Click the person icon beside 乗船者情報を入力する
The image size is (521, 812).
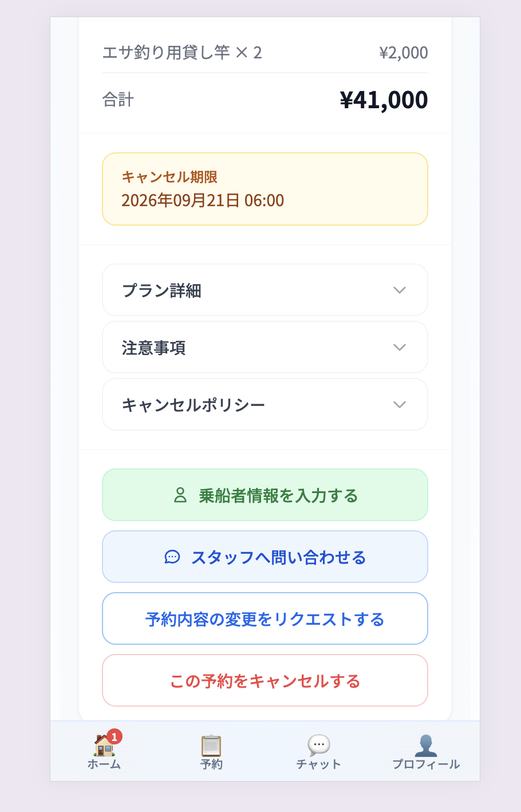coord(180,495)
